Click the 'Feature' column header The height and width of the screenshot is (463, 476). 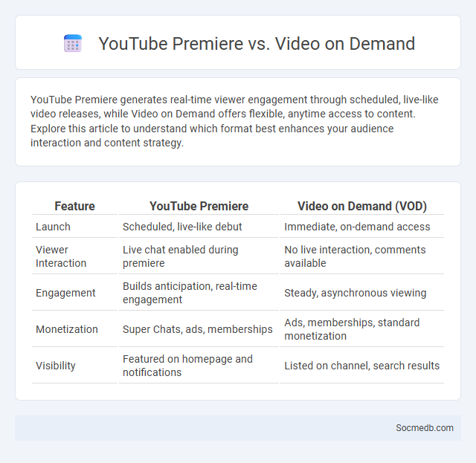(74, 206)
